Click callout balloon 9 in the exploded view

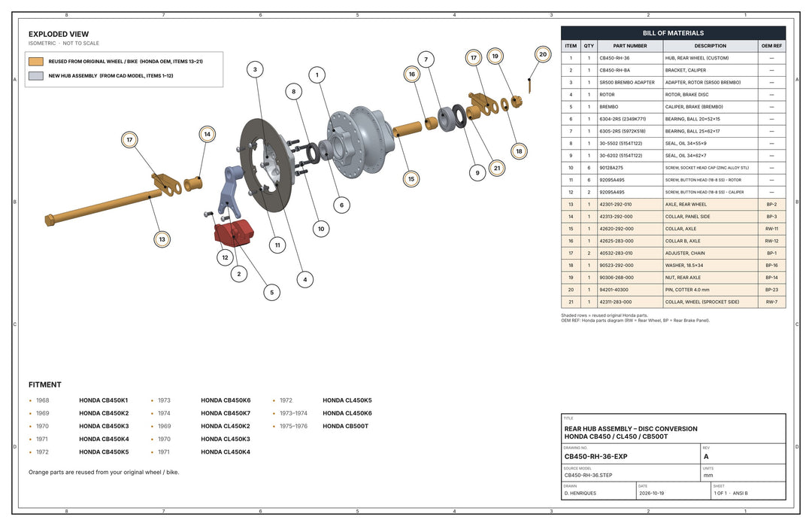(x=477, y=173)
